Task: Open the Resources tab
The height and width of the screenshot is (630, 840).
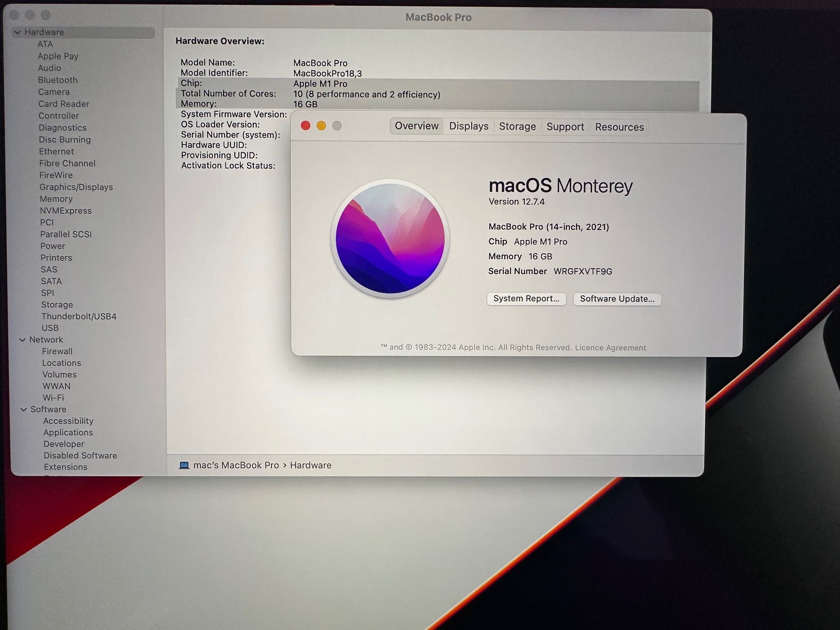Action: tap(619, 127)
